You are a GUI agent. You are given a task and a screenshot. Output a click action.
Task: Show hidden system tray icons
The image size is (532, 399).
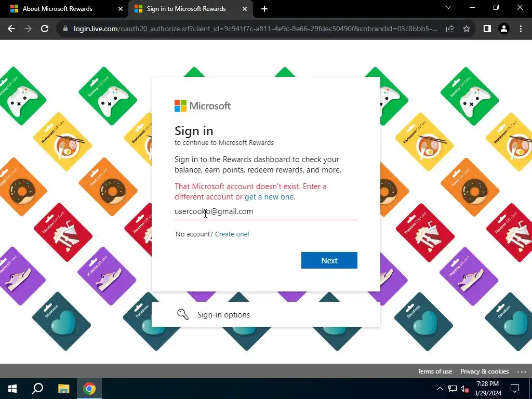point(440,389)
